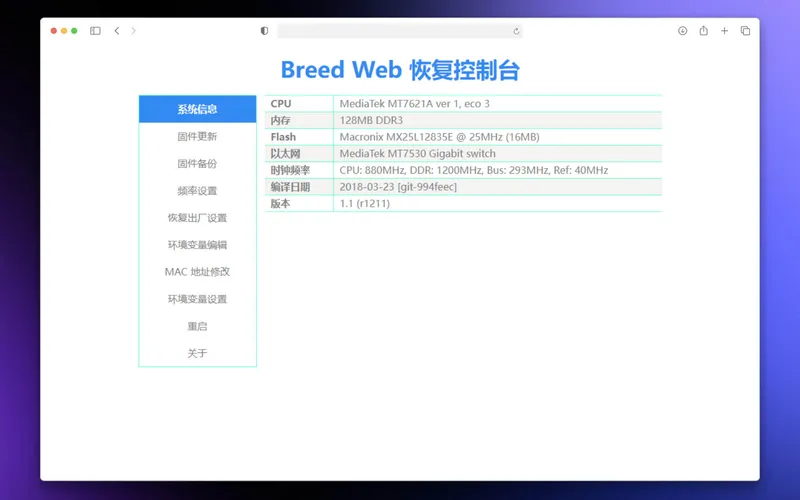The width and height of the screenshot is (800, 500).
Task: Click the 以太网 row label
Action: point(286,154)
